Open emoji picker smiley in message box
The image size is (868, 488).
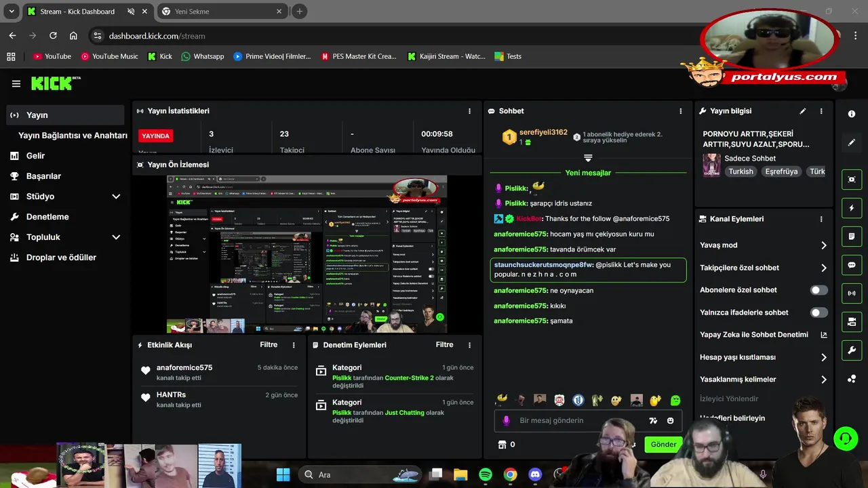pyautogui.click(x=671, y=421)
